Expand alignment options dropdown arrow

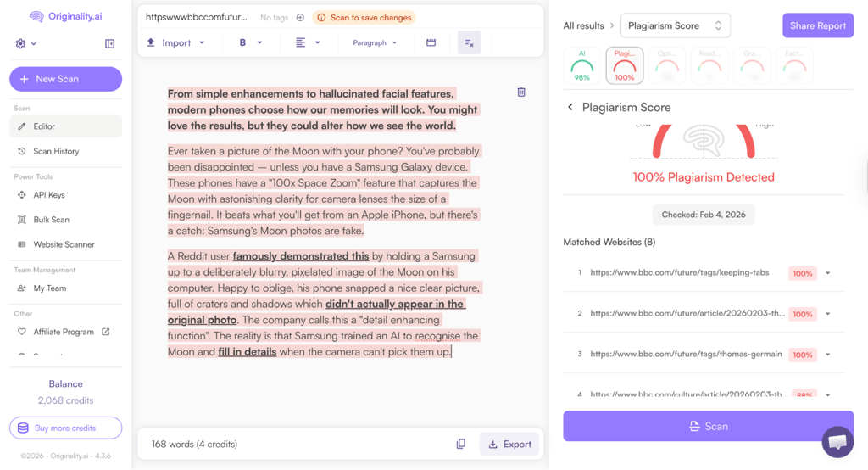click(x=317, y=42)
